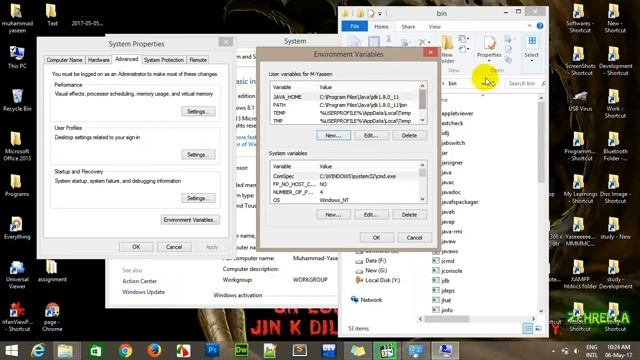
Task: Click OK in Environment Variables dialog
Action: 376,238
